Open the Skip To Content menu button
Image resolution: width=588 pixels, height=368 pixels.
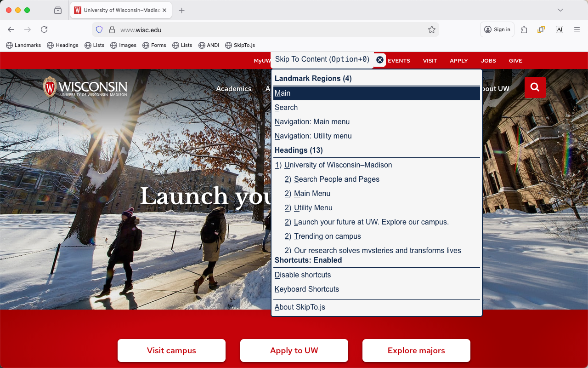click(322, 60)
